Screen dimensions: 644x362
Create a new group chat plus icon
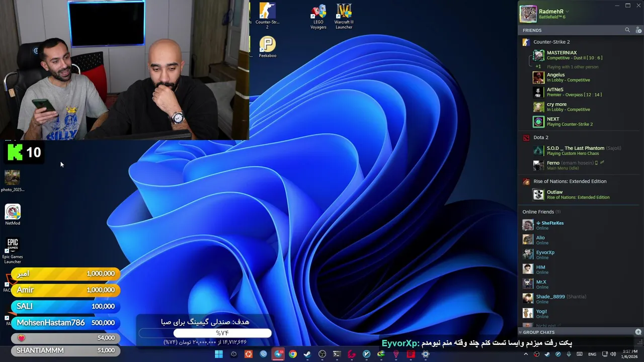(638, 332)
